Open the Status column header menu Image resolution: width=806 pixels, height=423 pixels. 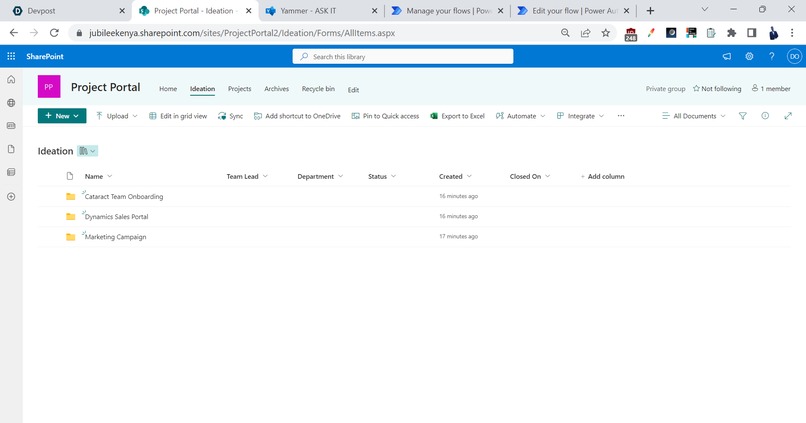point(382,176)
